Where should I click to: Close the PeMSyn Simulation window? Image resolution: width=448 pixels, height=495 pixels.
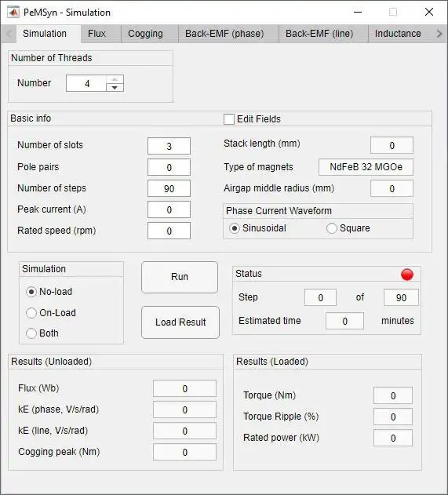[428, 13]
